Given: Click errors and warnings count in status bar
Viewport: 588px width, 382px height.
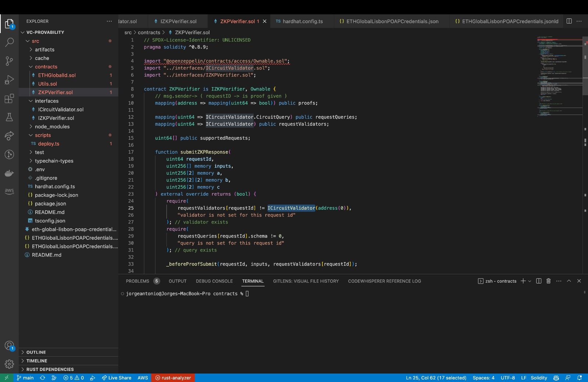Looking at the screenshot, I should coord(73,378).
